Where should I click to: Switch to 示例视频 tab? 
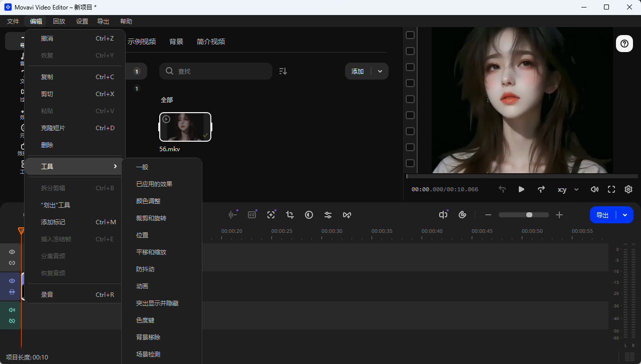tap(142, 42)
